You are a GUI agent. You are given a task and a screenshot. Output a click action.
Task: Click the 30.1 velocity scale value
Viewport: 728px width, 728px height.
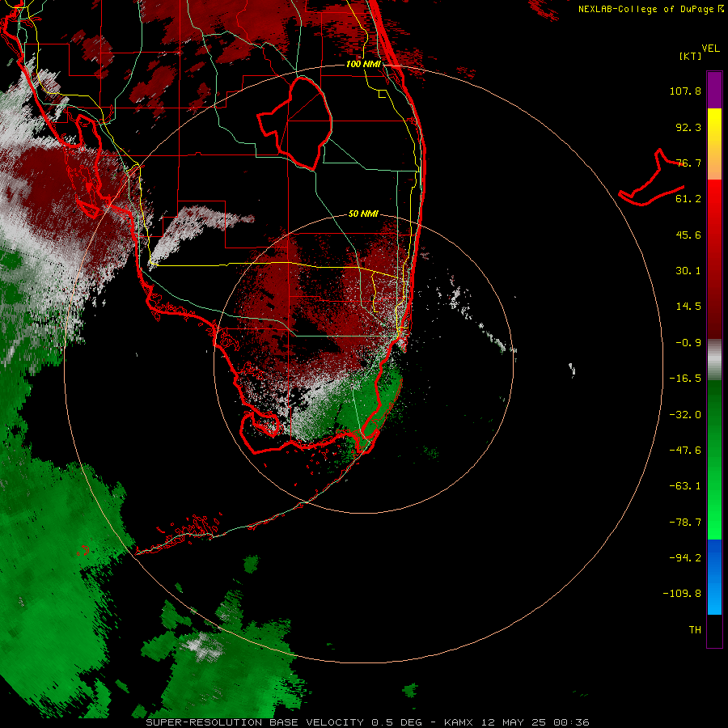pyautogui.click(x=688, y=271)
